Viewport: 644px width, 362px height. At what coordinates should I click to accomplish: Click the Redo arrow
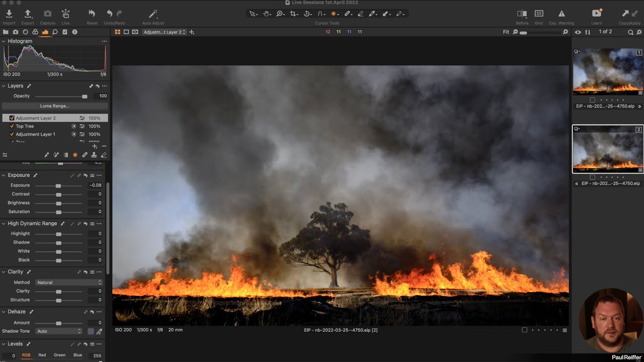point(119,14)
